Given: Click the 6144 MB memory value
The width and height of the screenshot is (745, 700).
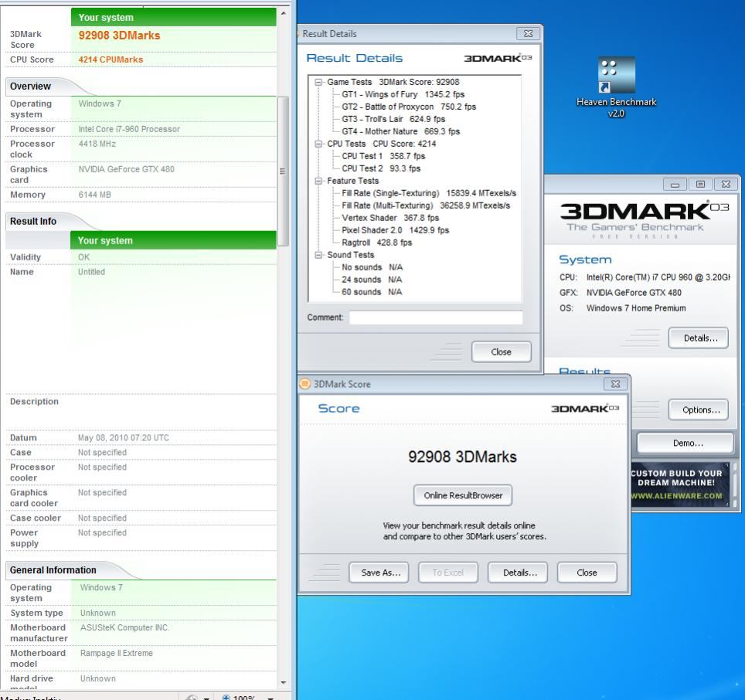Looking at the screenshot, I should [94, 195].
